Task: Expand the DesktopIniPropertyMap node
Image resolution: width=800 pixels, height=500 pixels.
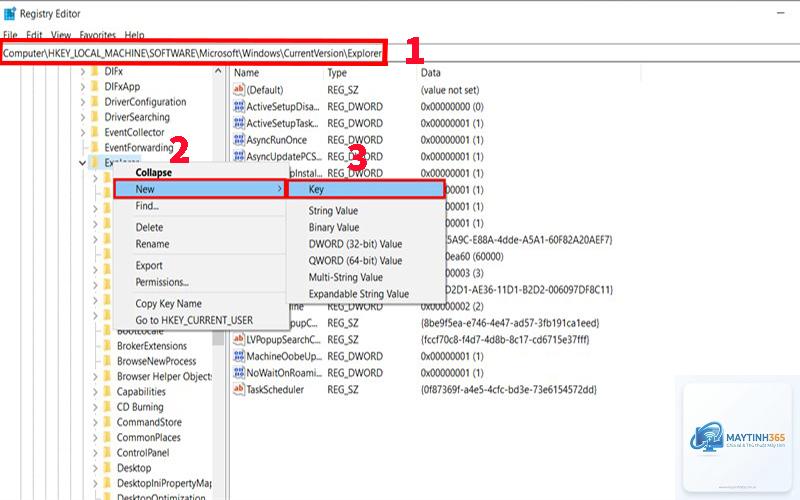Action: coord(95,484)
